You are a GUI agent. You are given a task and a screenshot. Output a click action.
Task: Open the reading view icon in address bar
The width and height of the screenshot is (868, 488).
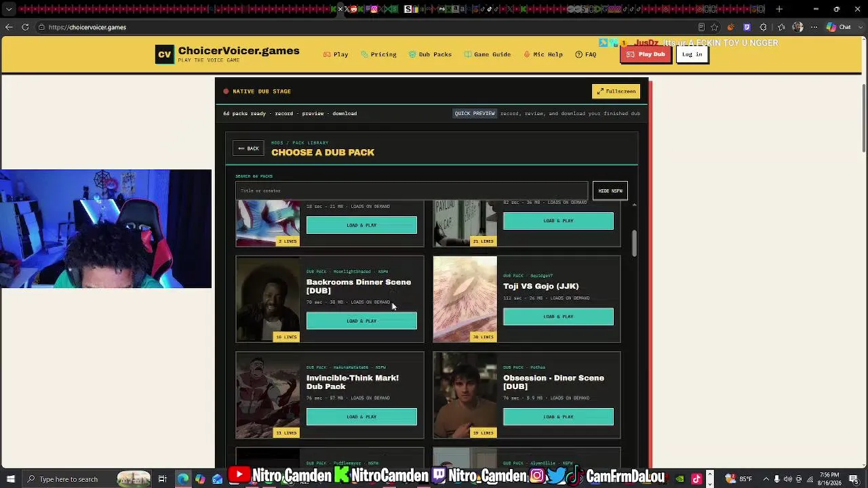click(701, 28)
